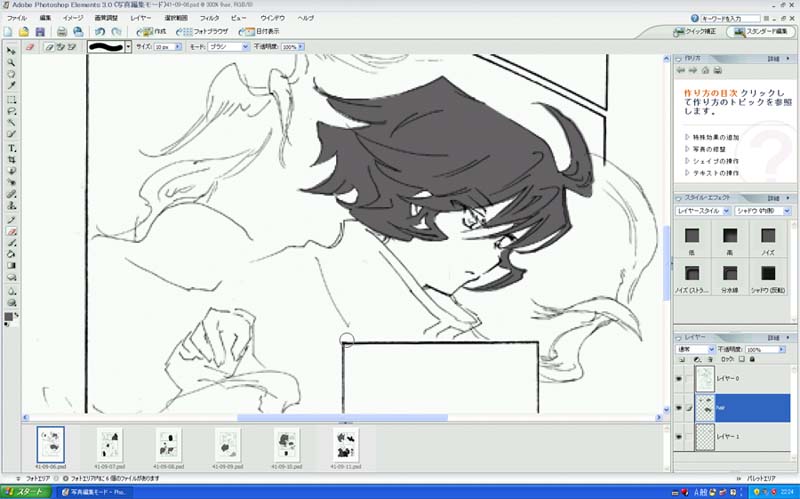This screenshot has height=499, width=800.
Task: Open the レイヤー menu
Action: pos(141,18)
